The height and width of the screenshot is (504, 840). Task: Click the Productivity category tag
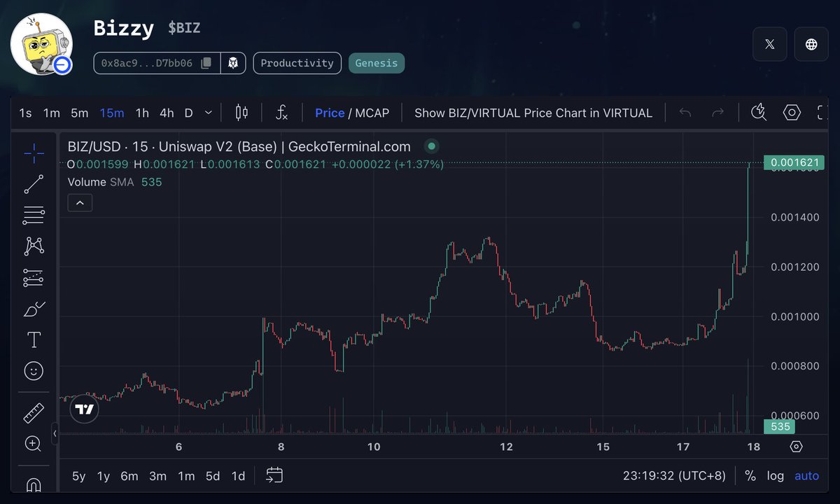tap(297, 63)
